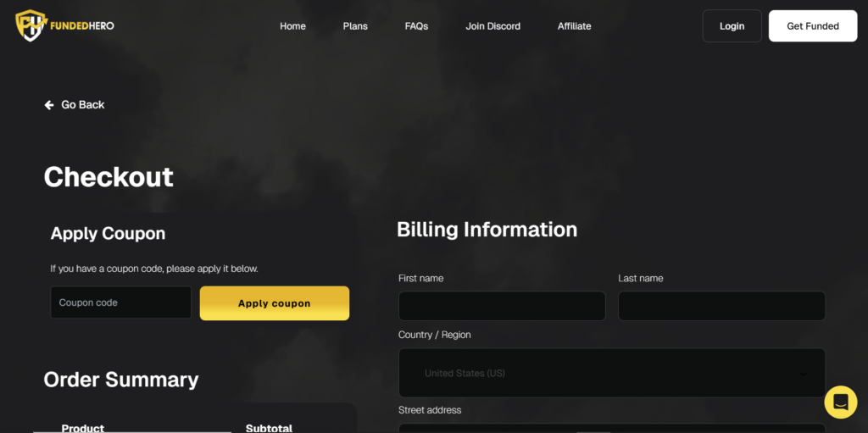The width and height of the screenshot is (868, 433).
Task: Click the Go Back arrow icon
Action: click(x=49, y=105)
